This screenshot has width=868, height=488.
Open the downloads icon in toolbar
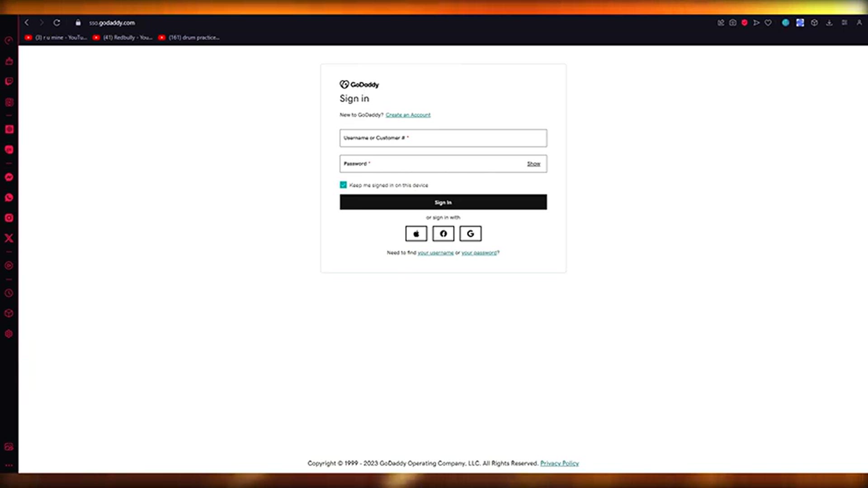coord(829,23)
